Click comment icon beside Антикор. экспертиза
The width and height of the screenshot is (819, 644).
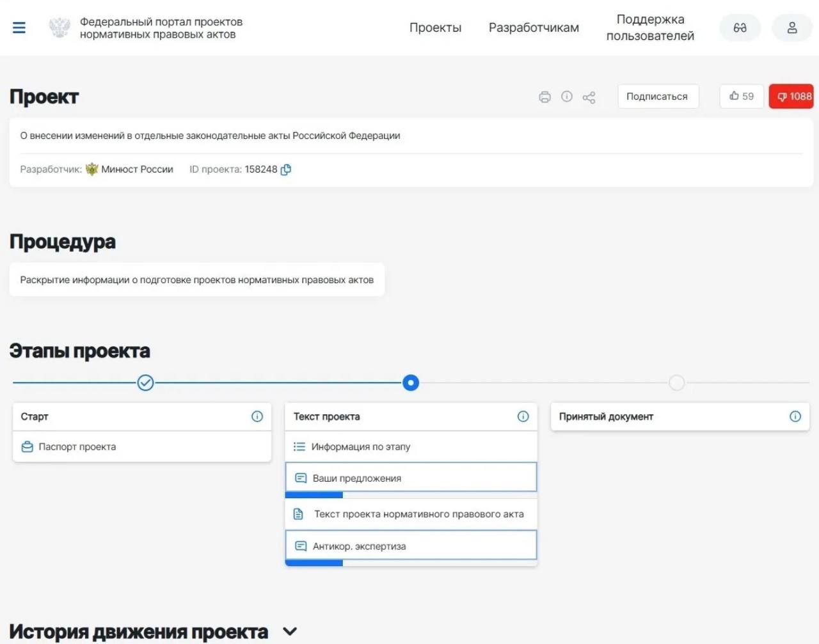[301, 546]
